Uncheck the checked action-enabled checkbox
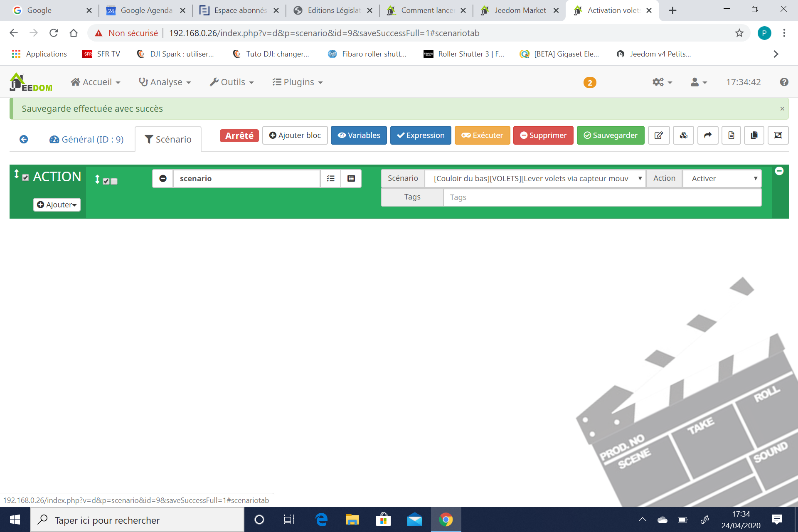The height and width of the screenshot is (532, 798). pos(106,181)
